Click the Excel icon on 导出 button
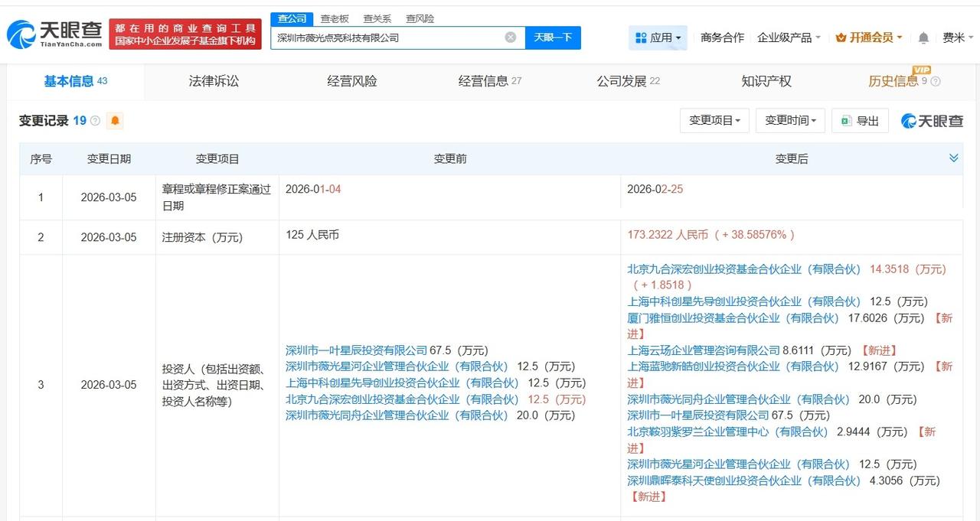980x521 pixels. coord(844,120)
